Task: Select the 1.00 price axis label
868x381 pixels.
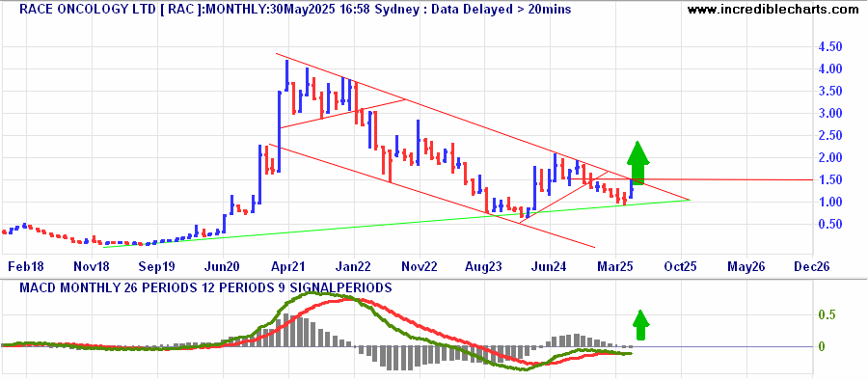Action: tap(829, 203)
